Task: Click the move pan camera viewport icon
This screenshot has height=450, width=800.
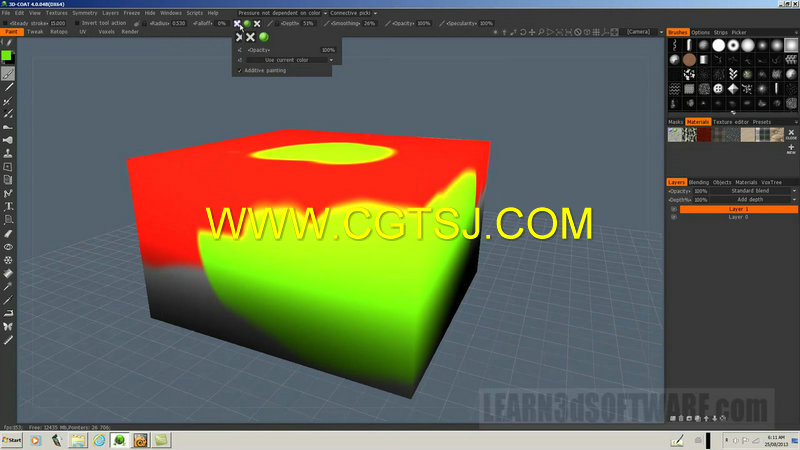Action: 532,32
